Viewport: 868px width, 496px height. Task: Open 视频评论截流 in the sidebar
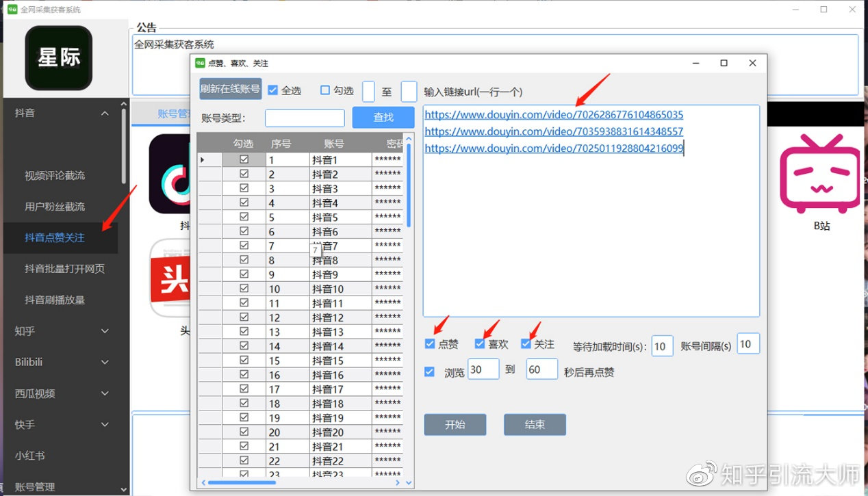point(55,176)
